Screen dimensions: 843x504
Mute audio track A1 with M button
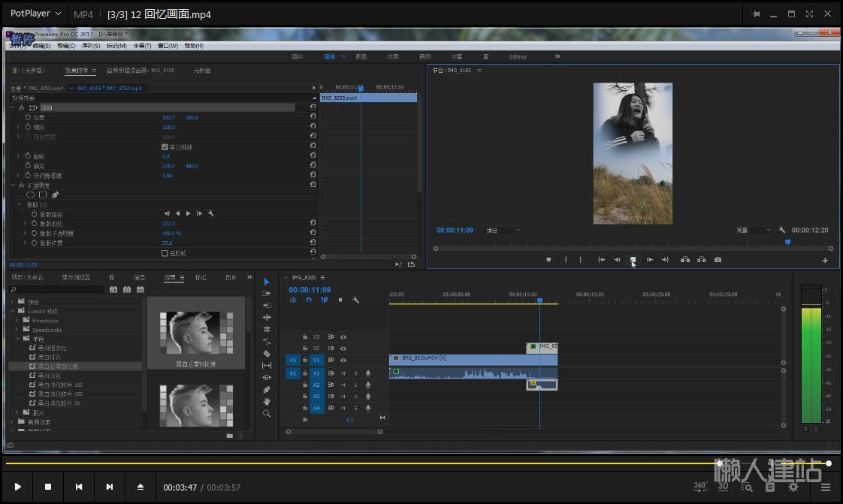[x=343, y=373]
